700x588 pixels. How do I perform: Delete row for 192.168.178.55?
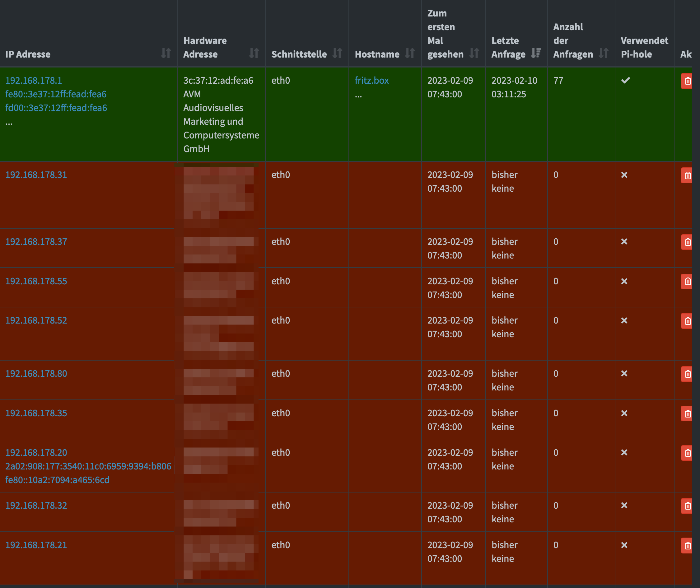687,282
